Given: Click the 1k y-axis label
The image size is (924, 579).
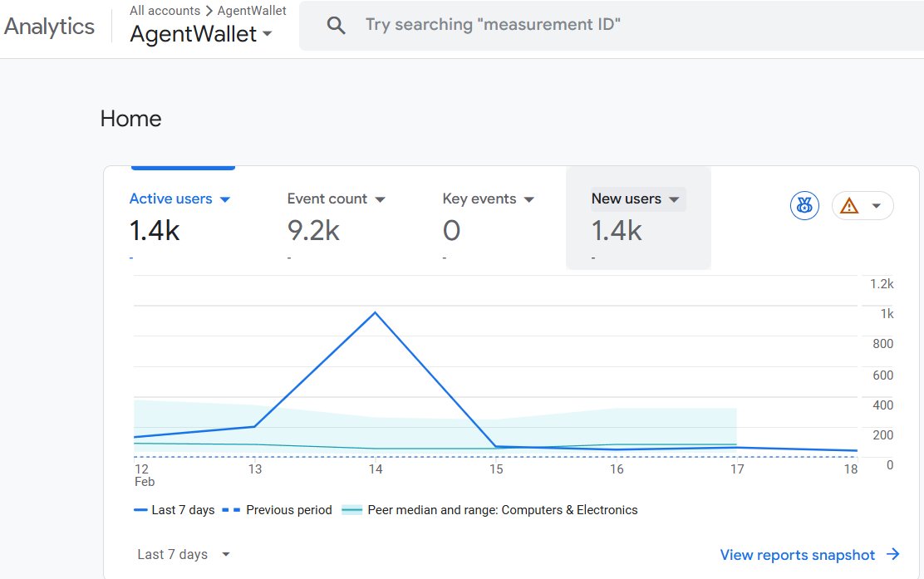Looking at the screenshot, I should (x=887, y=314).
